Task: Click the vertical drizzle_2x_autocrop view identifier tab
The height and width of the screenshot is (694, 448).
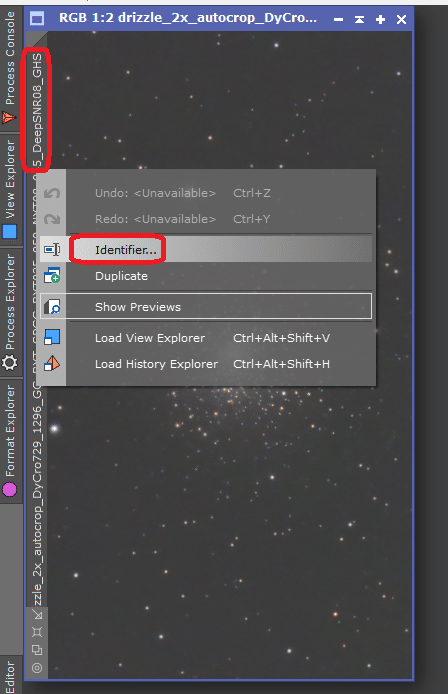Action: pos(37,328)
